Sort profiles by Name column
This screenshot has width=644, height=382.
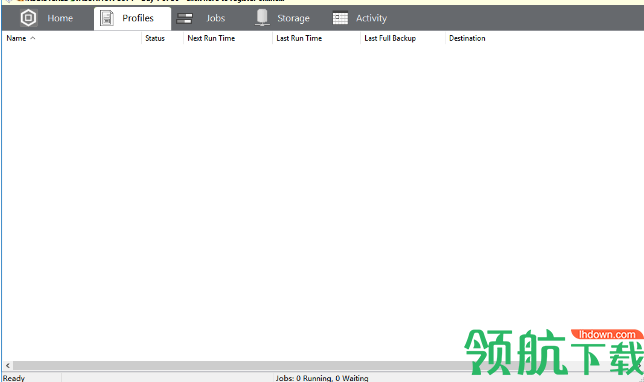72,38
